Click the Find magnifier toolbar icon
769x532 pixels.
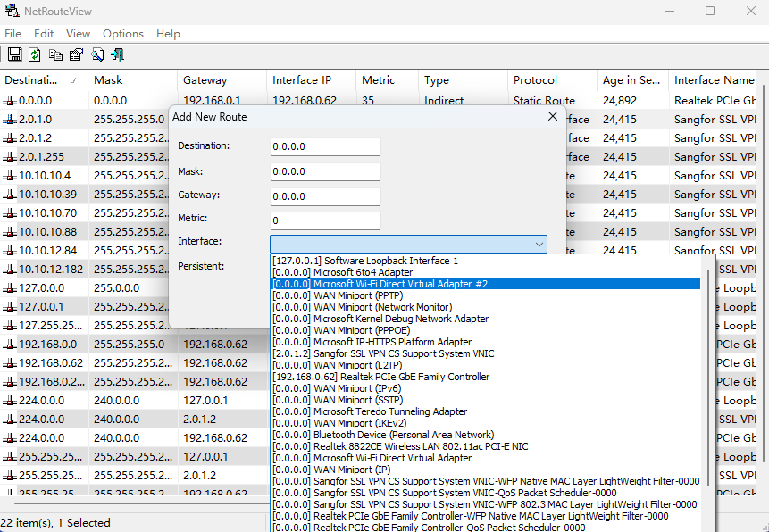96,54
